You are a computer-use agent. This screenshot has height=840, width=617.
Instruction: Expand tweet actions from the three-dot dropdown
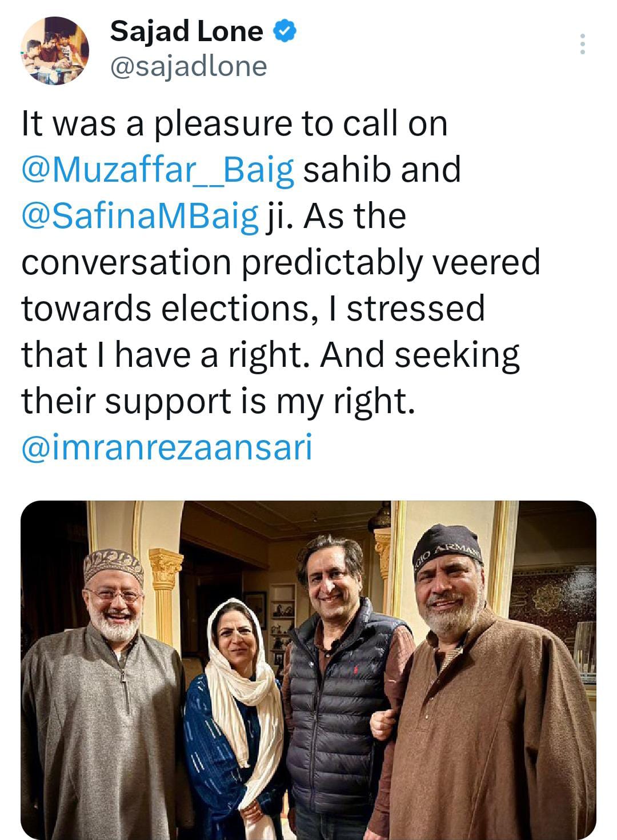coord(583,43)
